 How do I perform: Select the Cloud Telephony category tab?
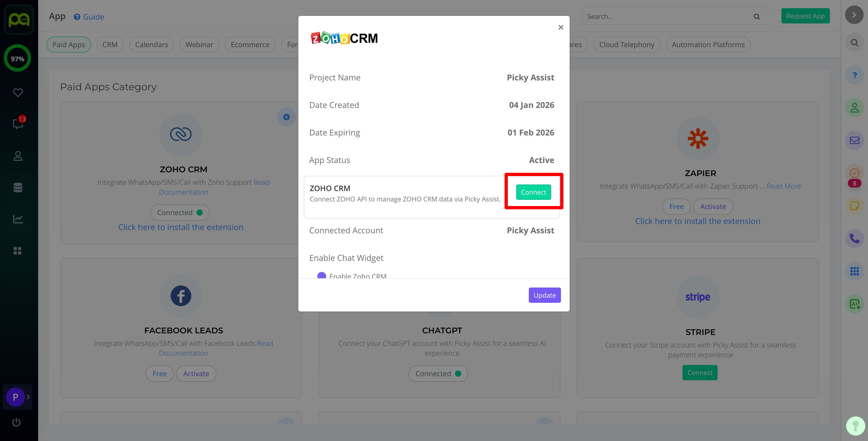coord(626,44)
